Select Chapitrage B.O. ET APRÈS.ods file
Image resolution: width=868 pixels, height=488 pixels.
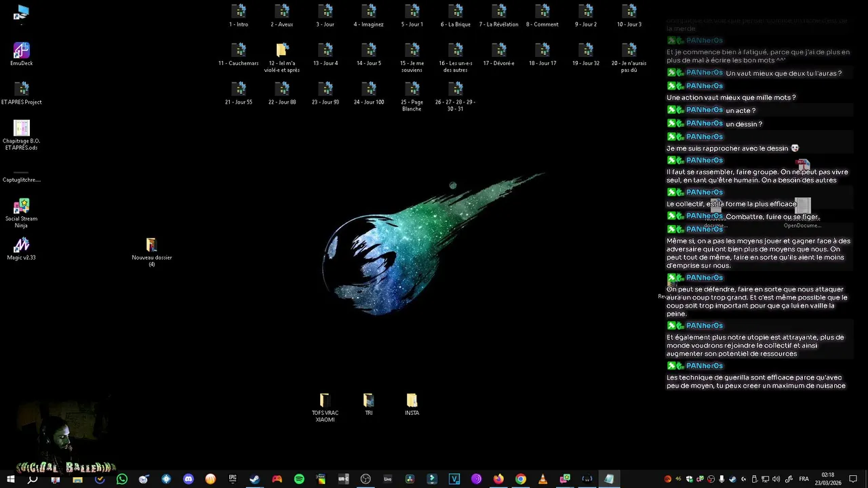tap(22, 136)
